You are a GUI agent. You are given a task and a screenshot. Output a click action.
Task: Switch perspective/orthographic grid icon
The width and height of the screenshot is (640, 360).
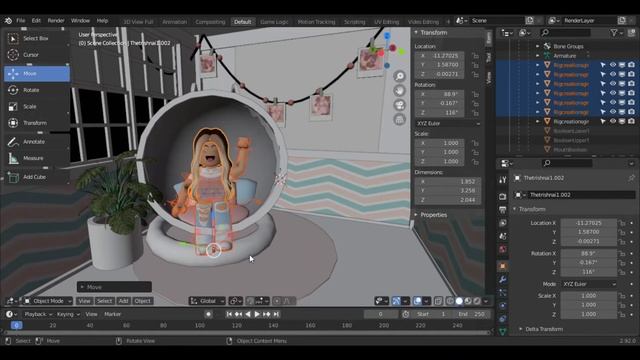[x=400, y=120]
